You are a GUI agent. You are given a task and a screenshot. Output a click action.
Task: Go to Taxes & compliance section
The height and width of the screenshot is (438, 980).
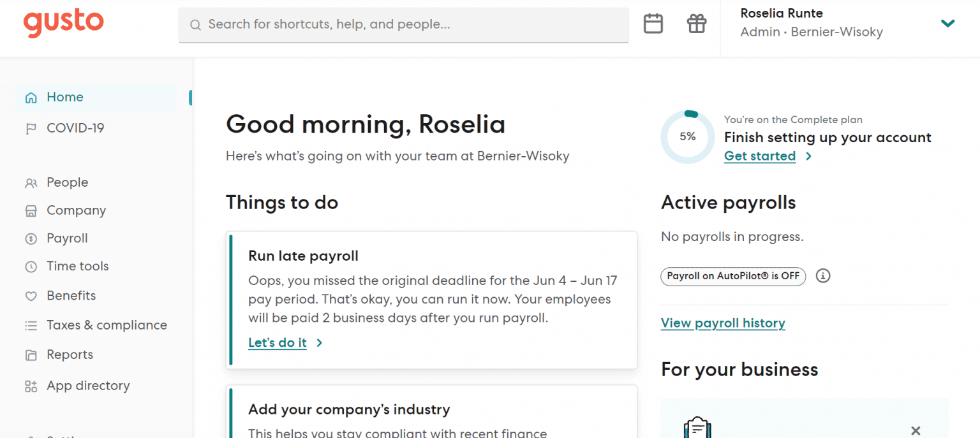pos(107,325)
